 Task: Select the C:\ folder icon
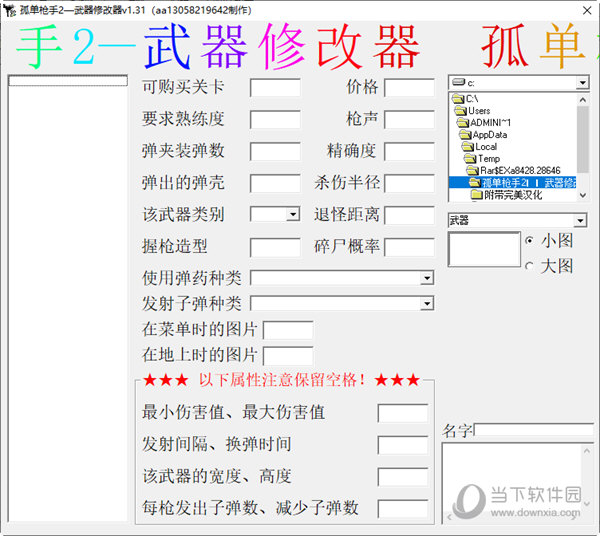pos(458,99)
